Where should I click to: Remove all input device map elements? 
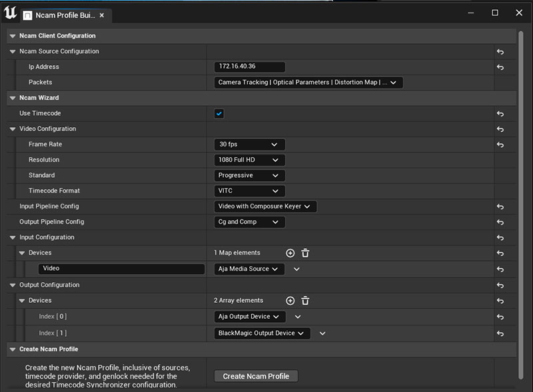click(x=305, y=253)
